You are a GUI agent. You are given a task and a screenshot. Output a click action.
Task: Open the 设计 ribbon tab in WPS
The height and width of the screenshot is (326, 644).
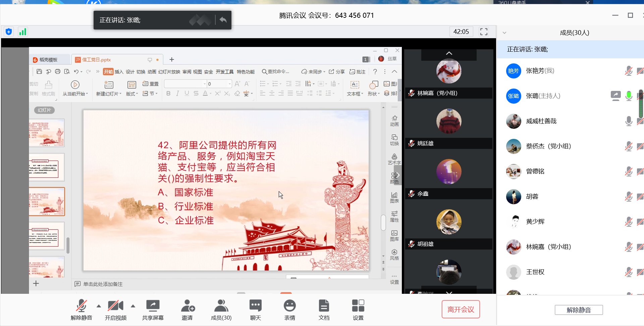[x=130, y=72]
